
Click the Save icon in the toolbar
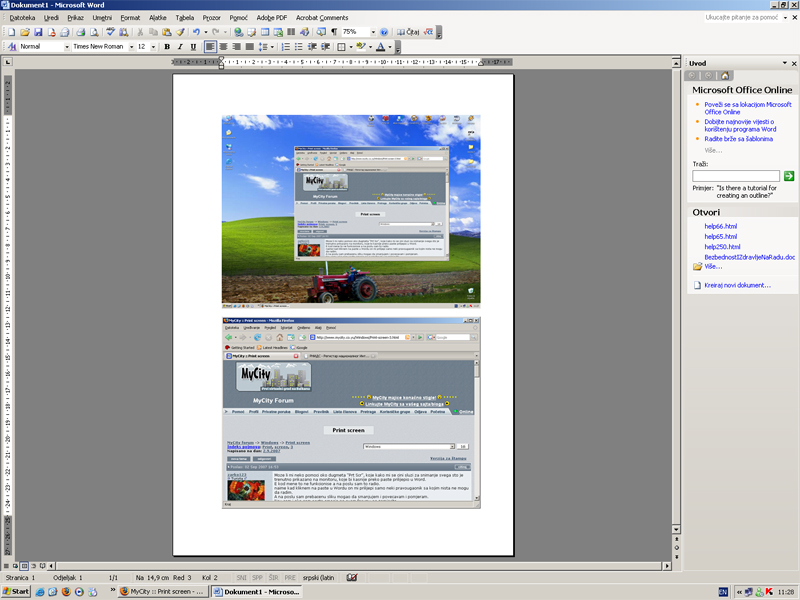click(38, 32)
